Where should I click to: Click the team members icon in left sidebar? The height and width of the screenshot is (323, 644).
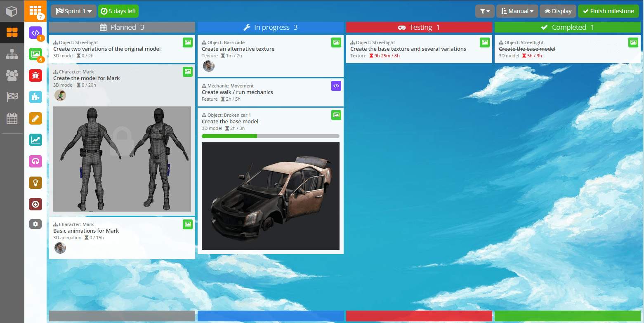coord(12,75)
